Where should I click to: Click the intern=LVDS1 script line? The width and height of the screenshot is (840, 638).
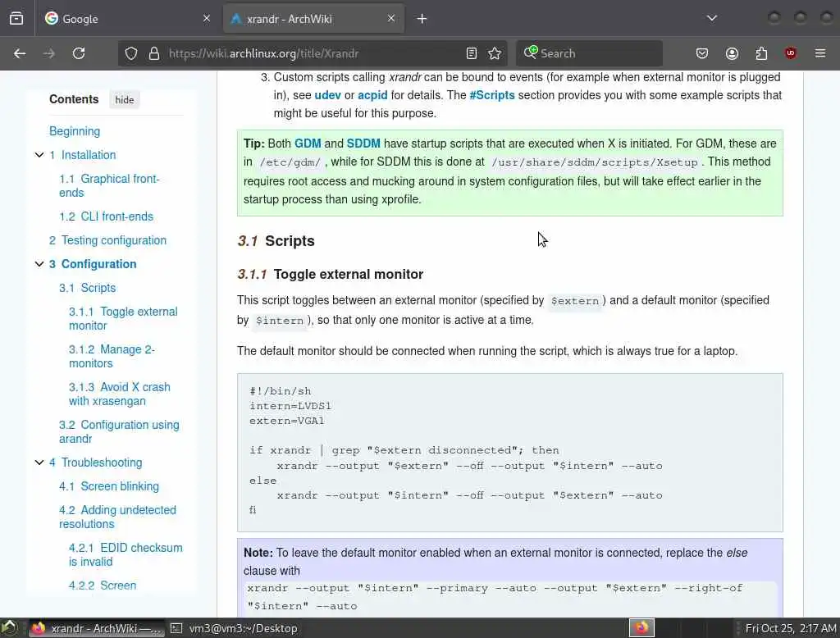pos(290,406)
